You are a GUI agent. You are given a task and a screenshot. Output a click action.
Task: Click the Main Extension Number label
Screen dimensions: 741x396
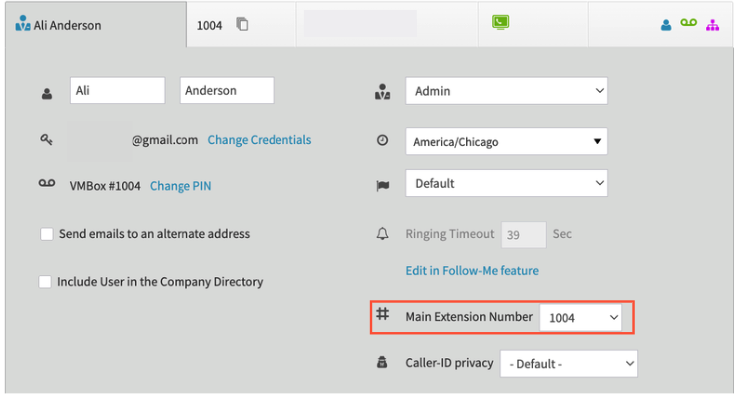tap(469, 317)
